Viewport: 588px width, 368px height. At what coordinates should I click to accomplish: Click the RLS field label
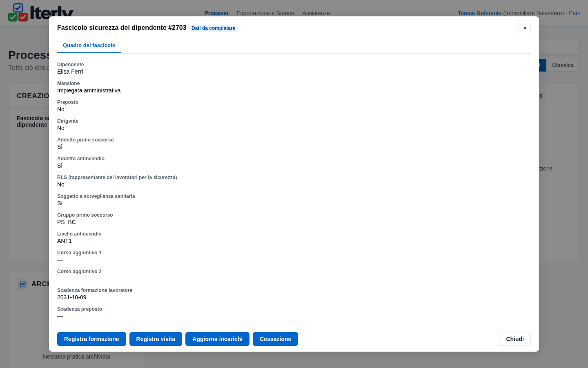(117, 177)
